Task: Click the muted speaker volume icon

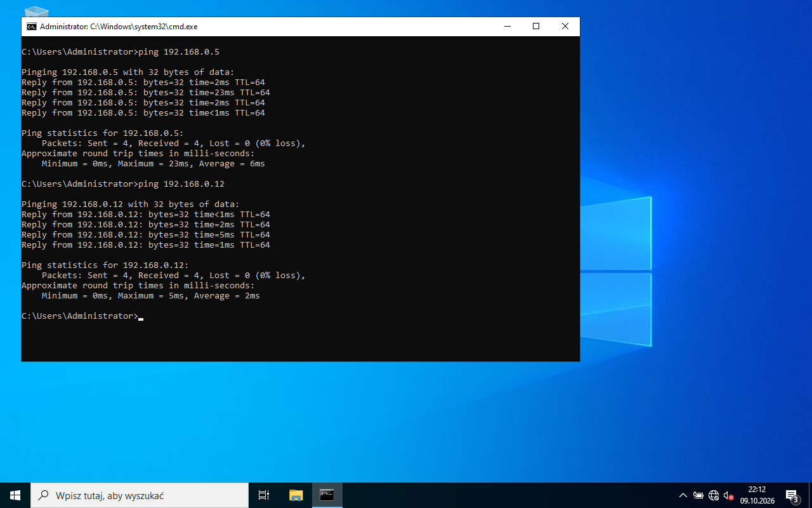Action: click(x=729, y=495)
